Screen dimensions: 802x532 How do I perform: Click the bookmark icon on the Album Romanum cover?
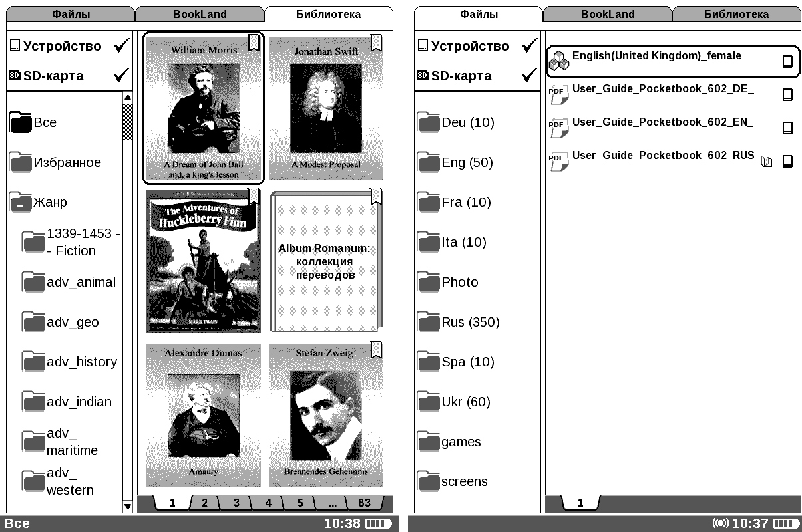(x=376, y=196)
